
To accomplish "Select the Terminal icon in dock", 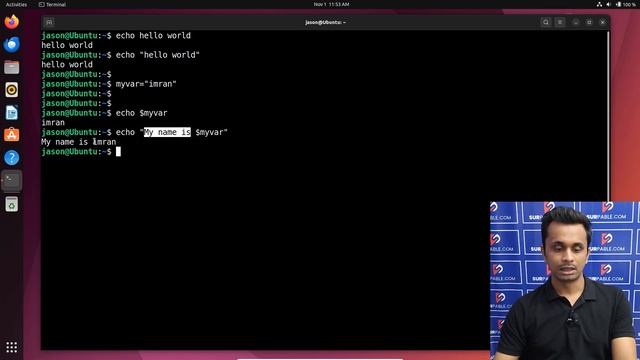I will [11, 180].
